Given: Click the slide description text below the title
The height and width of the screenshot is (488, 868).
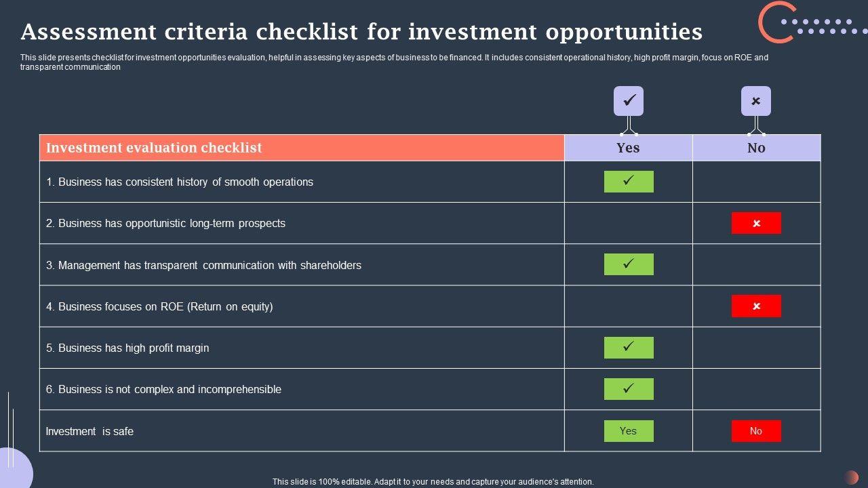Looking at the screenshot, I should [393, 62].
